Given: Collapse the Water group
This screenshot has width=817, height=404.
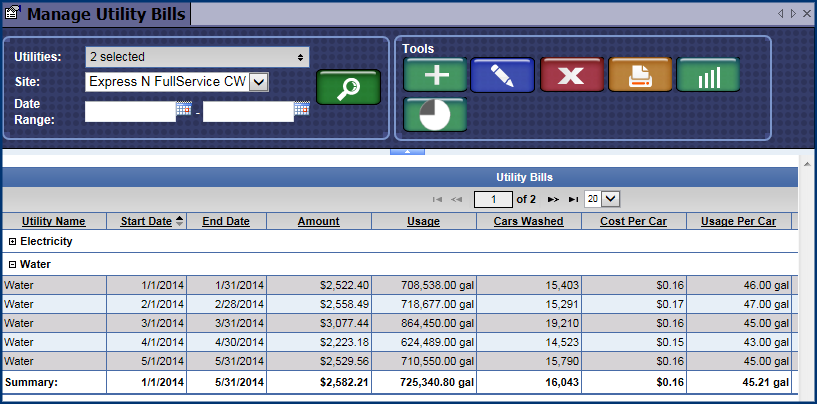Looking at the screenshot, I should (x=12, y=265).
